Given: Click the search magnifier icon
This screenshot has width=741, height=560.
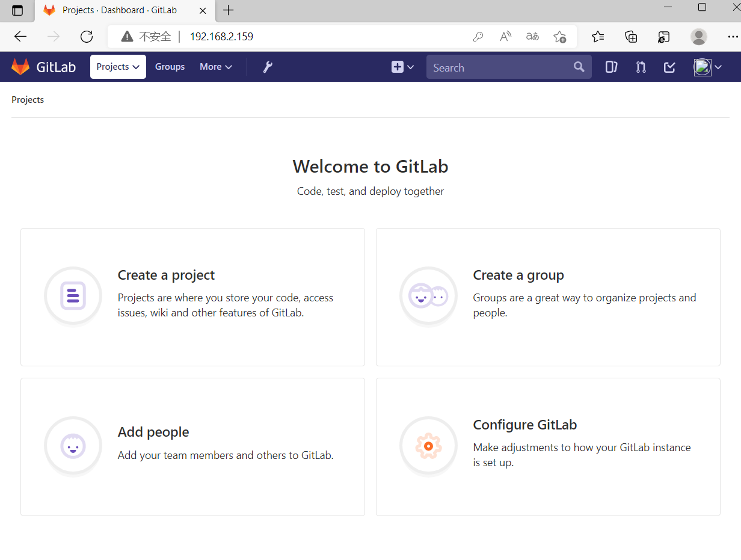Looking at the screenshot, I should (x=579, y=67).
